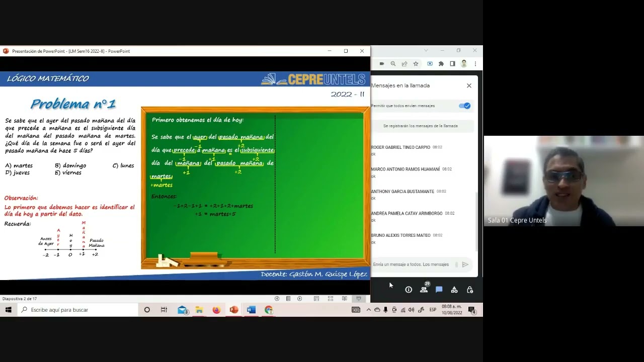The height and width of the screenshot is (362, 644).
Task: Close the 'Mensajes en la llamada' panel
Action: pyautogui.click(x=469, y=85)
